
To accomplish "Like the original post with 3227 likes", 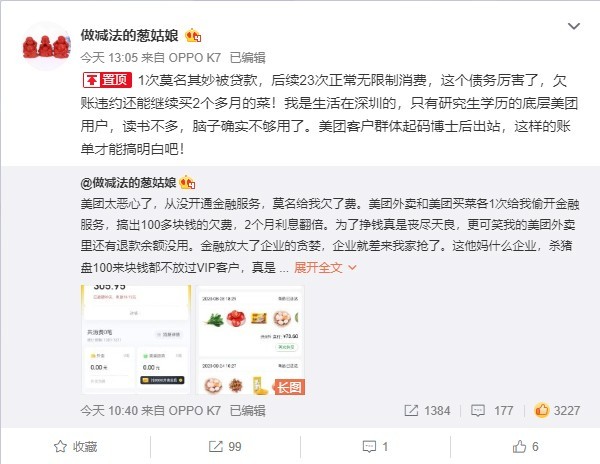I will [557, 410].
